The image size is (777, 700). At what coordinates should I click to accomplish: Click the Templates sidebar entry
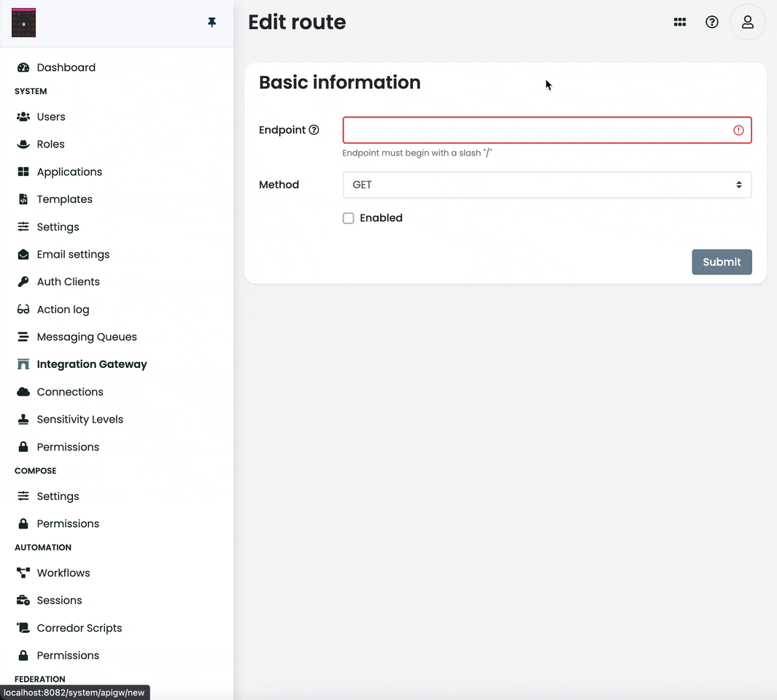64,199
